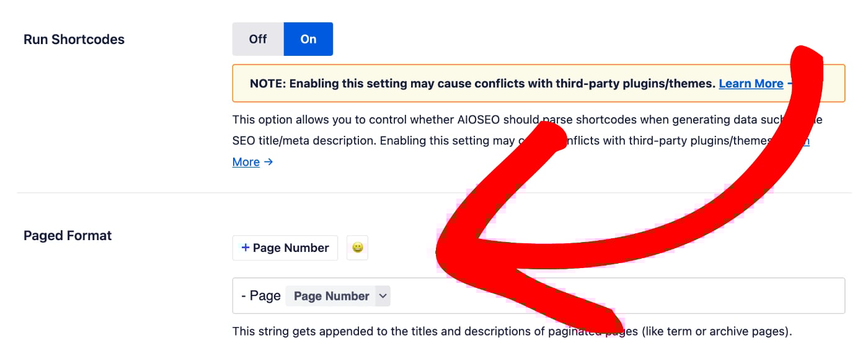Switch Run Shortcodes to Off
This screenshot has height=363, width=868.
(258, 39)
